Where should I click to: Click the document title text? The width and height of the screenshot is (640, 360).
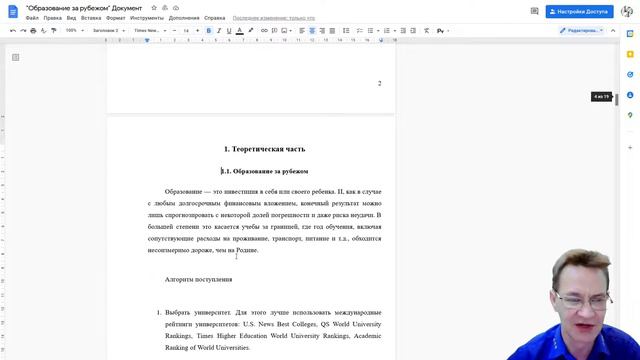(x=84, y=8)
